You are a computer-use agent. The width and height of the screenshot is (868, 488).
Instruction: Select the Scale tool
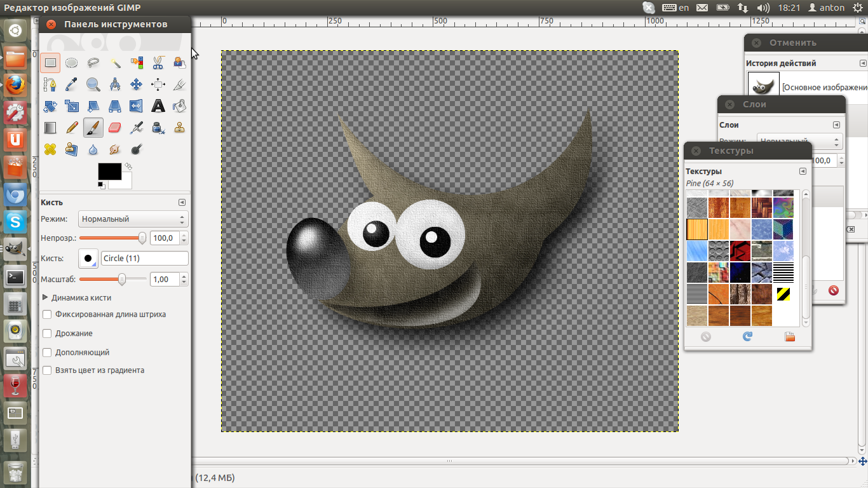72,106
